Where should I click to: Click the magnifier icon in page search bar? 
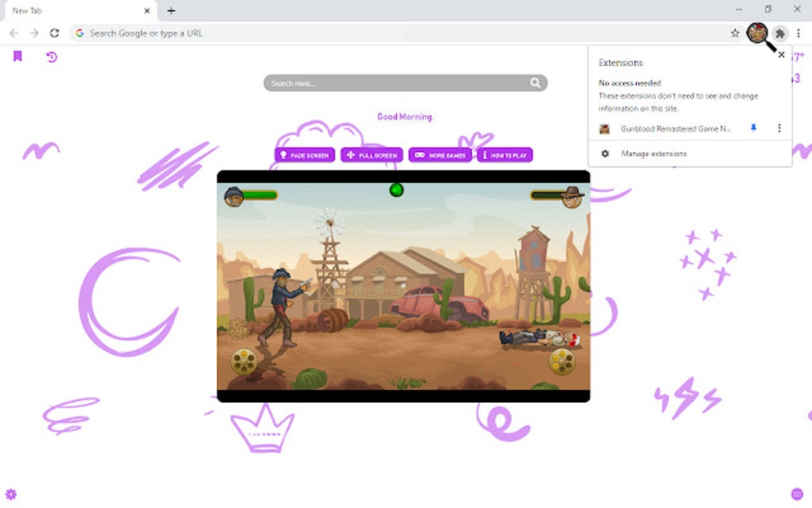tap(536, 83)
